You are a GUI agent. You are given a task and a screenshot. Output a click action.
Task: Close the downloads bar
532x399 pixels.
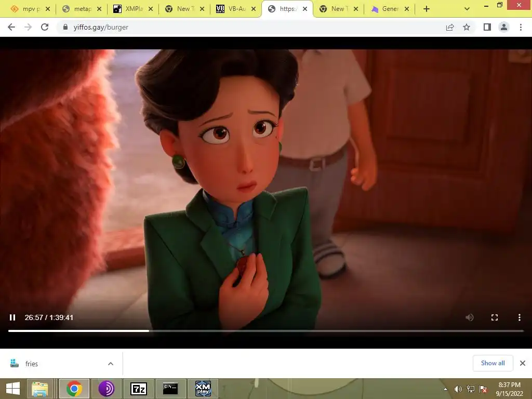click(x=523, y=363)
